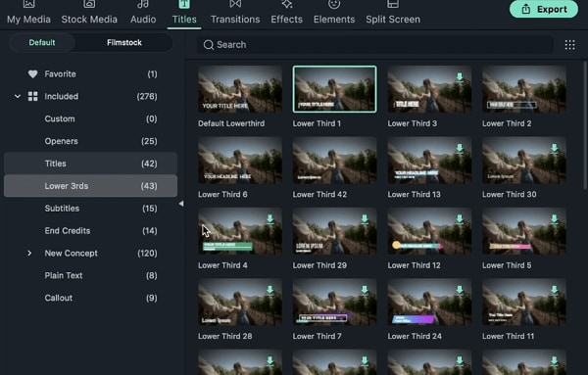The height and width of the screenshot is (375, 588).
Task: Switch to the Filmstock library
Action: click(x=124, y=43)
